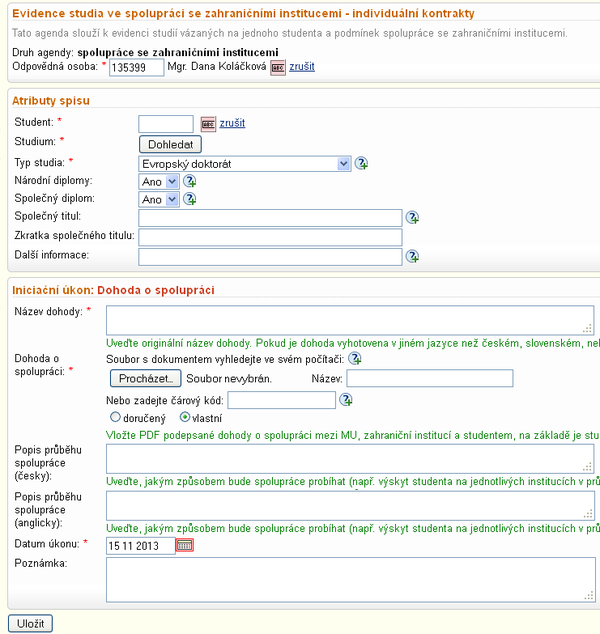
Task: Open student lookup icon in Student row
Action: tap(208, 124)
